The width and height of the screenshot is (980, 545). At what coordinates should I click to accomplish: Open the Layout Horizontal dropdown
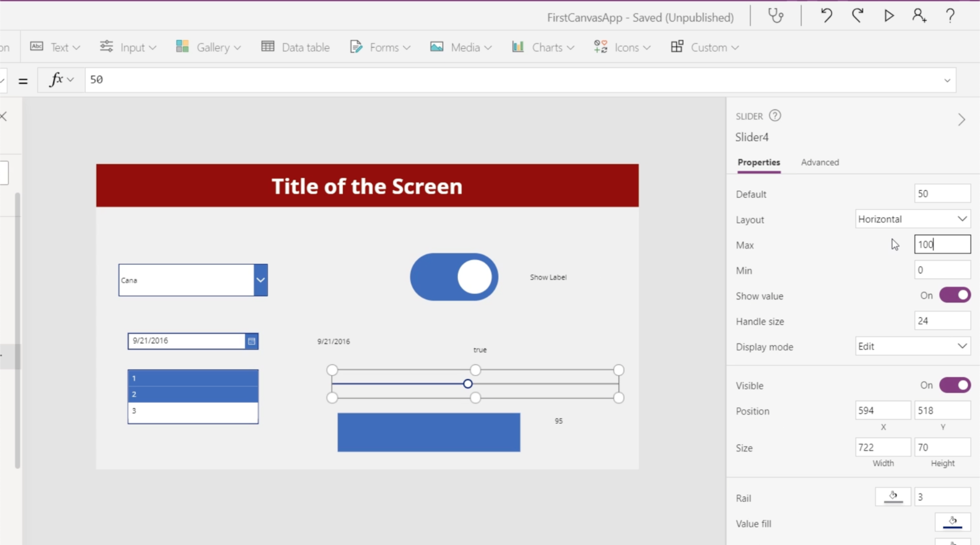pos(913,219)
